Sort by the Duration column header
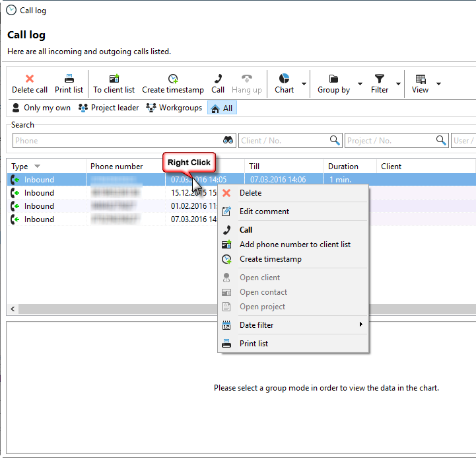 pos(343,167)
